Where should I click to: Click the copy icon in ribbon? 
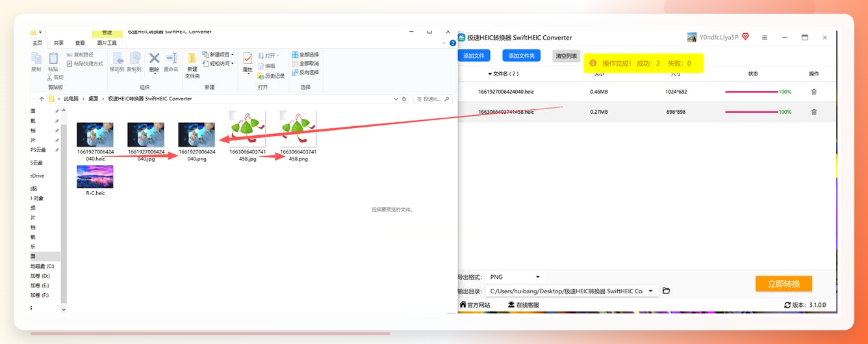pos(36,59)
